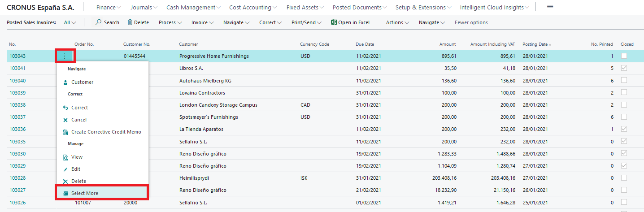The image size is (644, 212).
Task: Click the three-dot row menu for 103043
Action: coord(65,56)
